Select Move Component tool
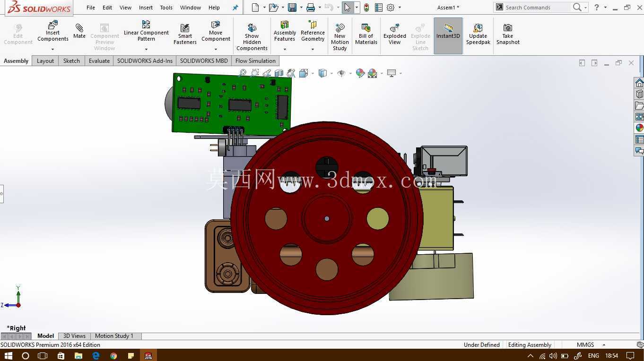 (216, 31)
